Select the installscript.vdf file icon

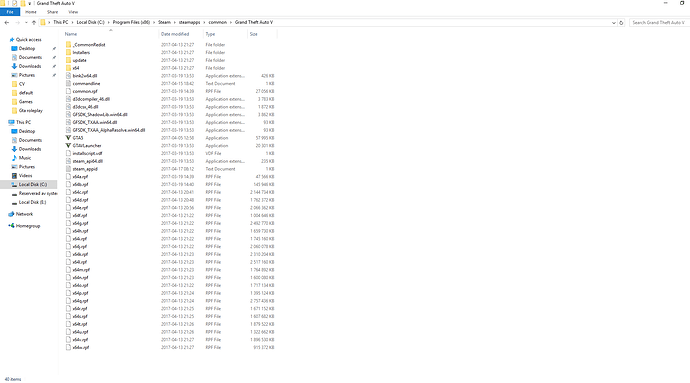coord(68,153)
